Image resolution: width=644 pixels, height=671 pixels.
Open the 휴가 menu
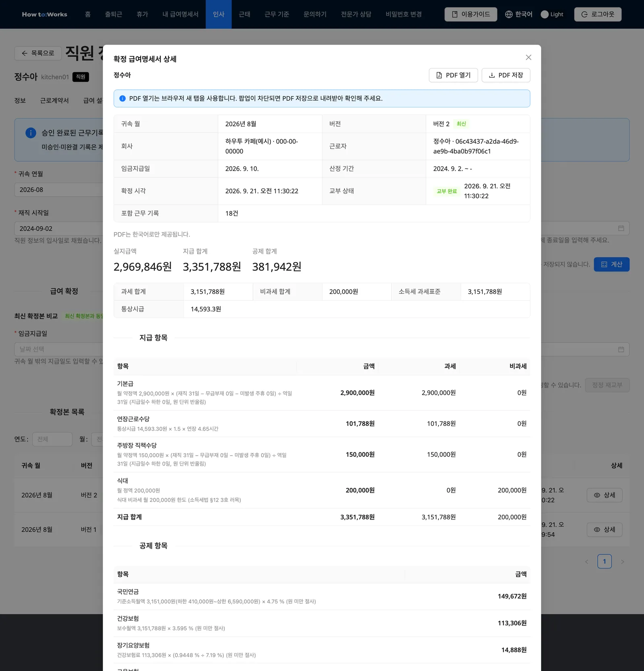142,14
